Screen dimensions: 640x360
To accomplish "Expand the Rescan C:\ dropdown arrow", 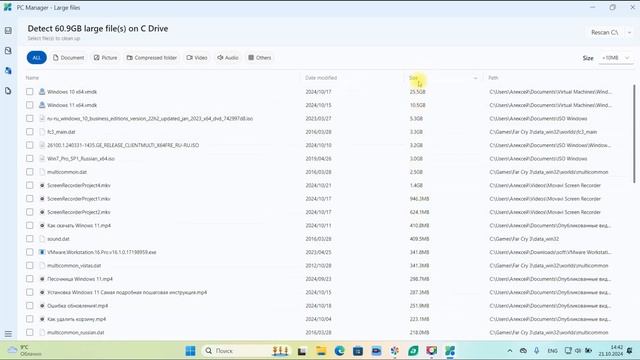I will point(629,32).
